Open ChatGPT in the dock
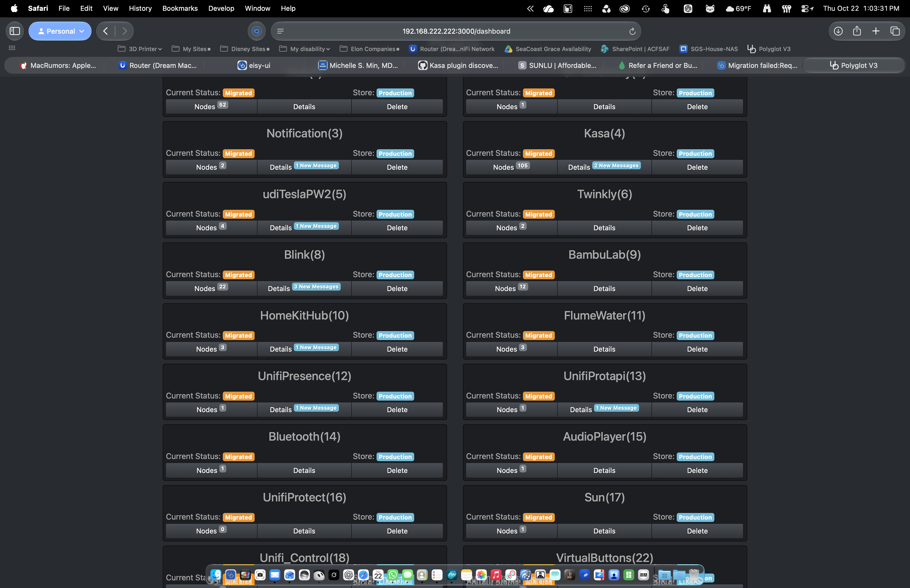This screenshot has width=910, height=588. (x=348, y=575)
